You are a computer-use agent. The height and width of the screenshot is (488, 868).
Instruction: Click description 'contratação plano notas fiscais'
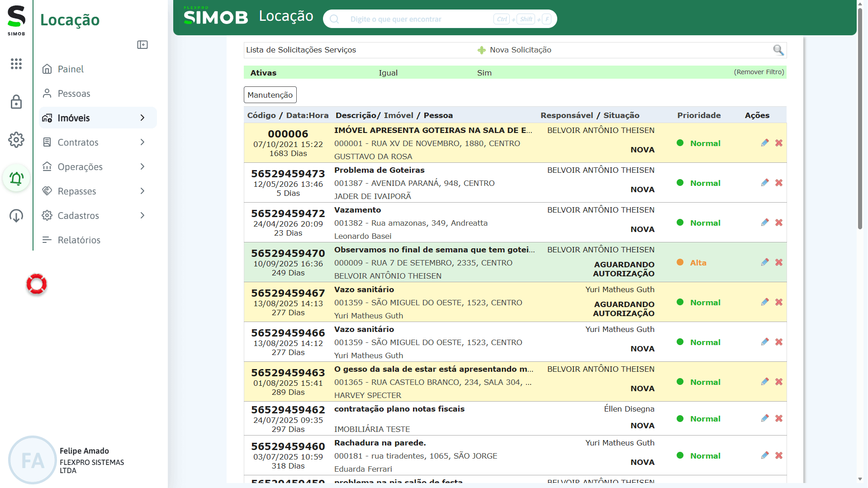(x=399, y=409)
